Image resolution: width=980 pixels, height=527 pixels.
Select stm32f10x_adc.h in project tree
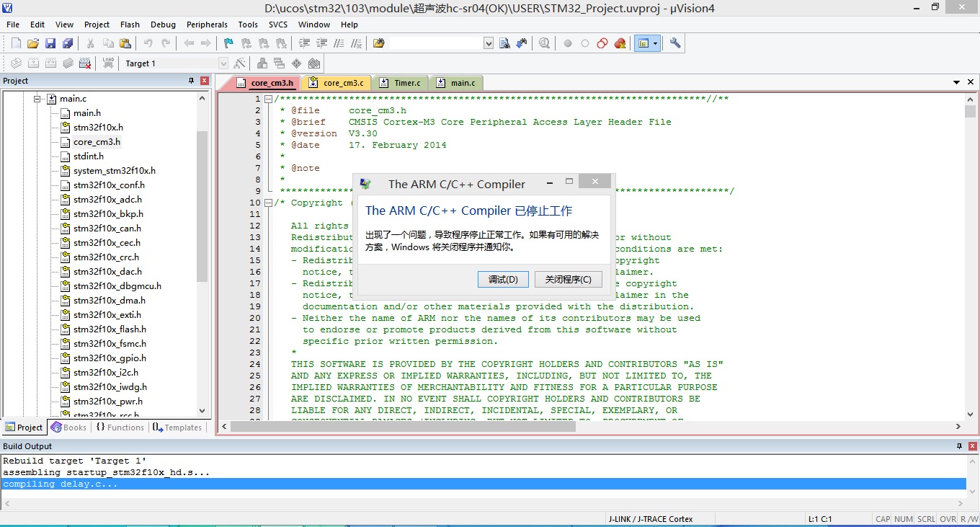click(107, 200)
